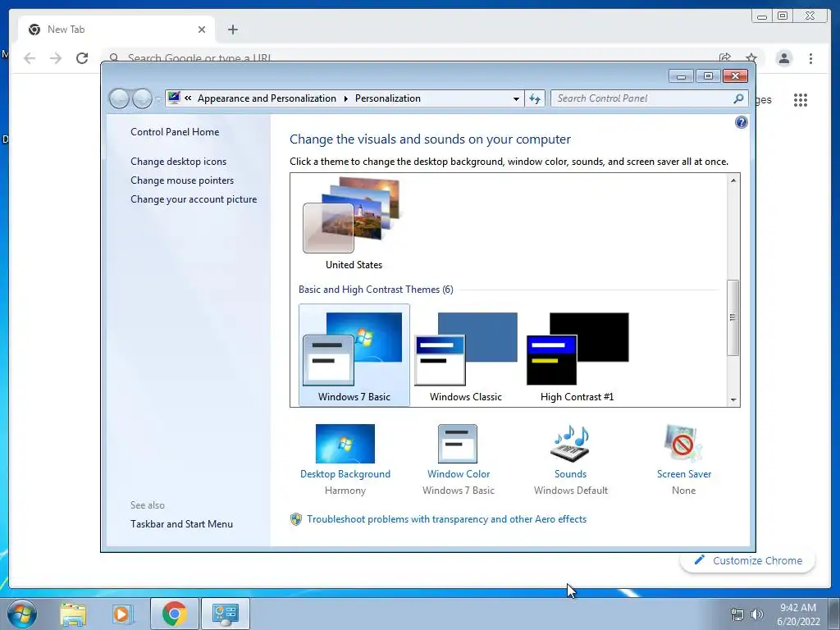Click the theme list scrollbar thumb
The height and width of the screenshot is (630, 840).
pyautogui.click(x=733, y=317)
